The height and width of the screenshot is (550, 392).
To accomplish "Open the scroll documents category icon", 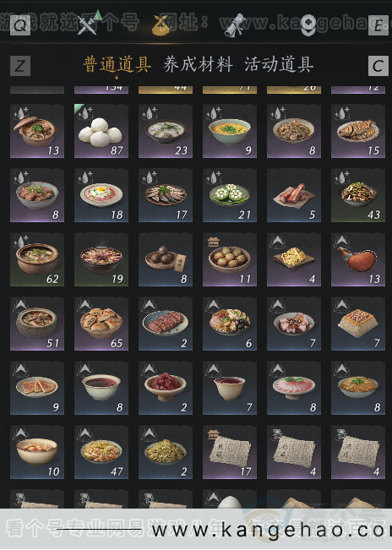I will (x=234, y=25).
